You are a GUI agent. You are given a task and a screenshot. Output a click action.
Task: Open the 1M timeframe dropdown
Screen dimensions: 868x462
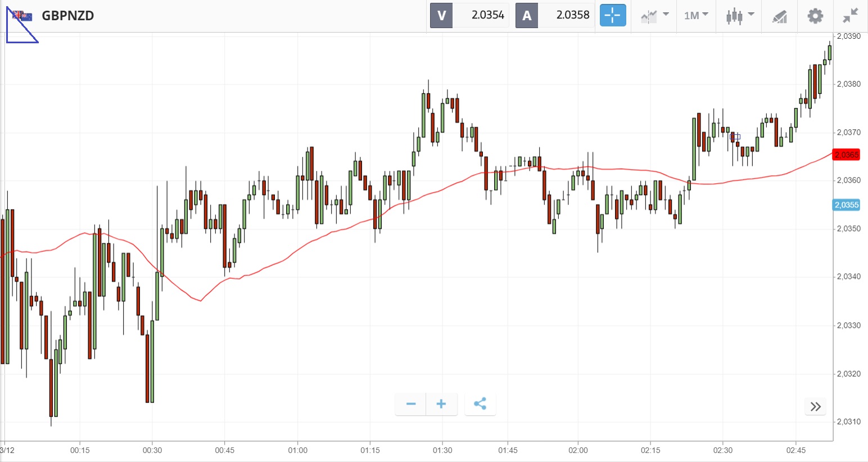(x=696, y=15)
